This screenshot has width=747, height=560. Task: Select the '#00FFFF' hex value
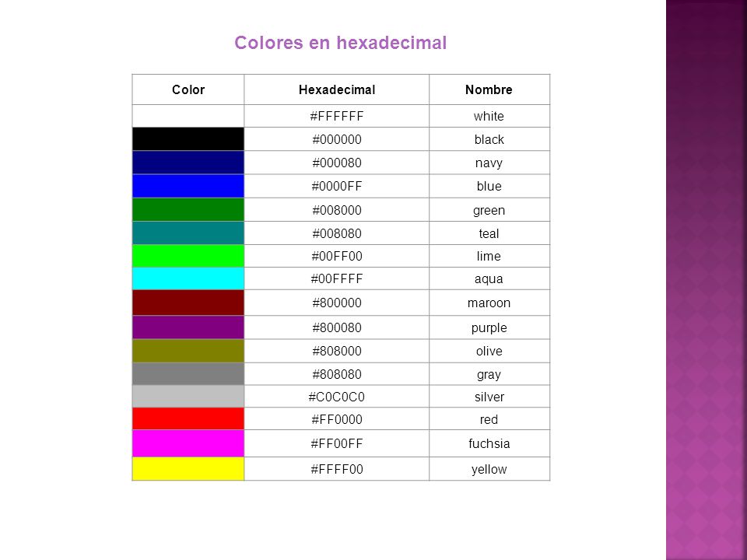pos(337,279)
